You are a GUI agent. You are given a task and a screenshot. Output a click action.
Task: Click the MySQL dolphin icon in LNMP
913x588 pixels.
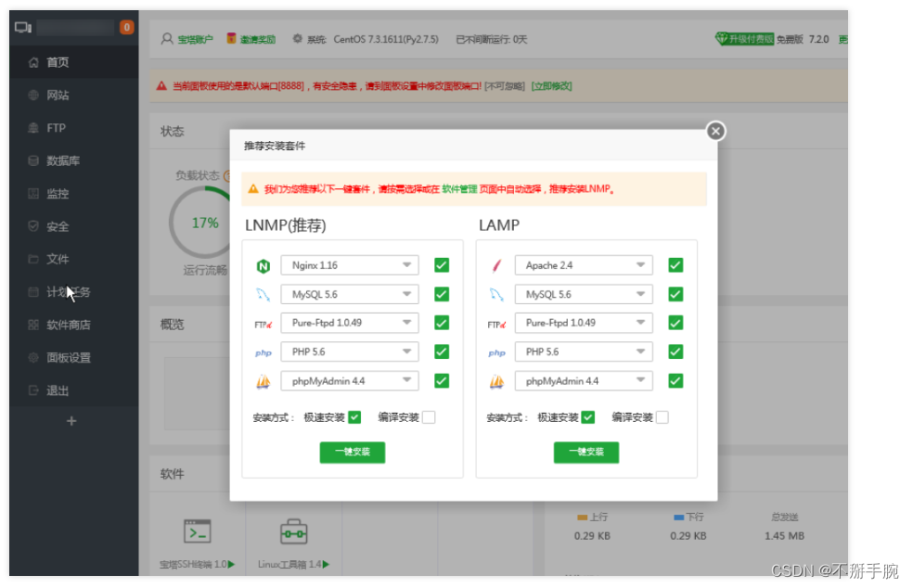point(264,295)
